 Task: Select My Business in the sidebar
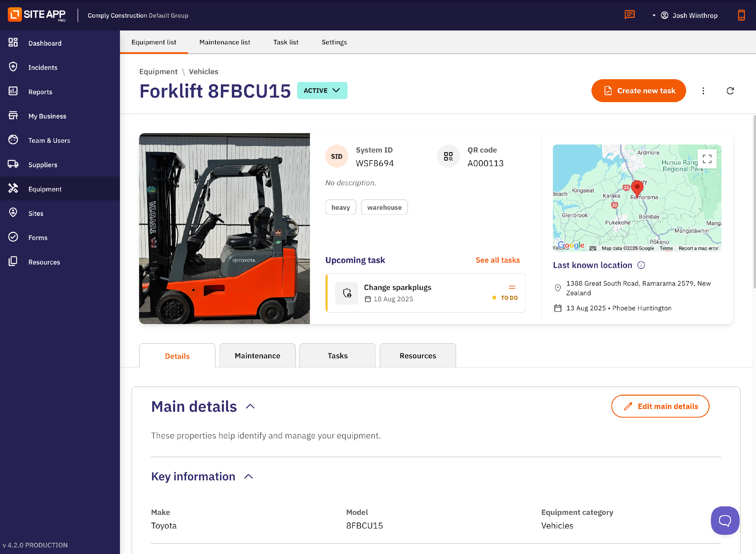pos(60,116)
